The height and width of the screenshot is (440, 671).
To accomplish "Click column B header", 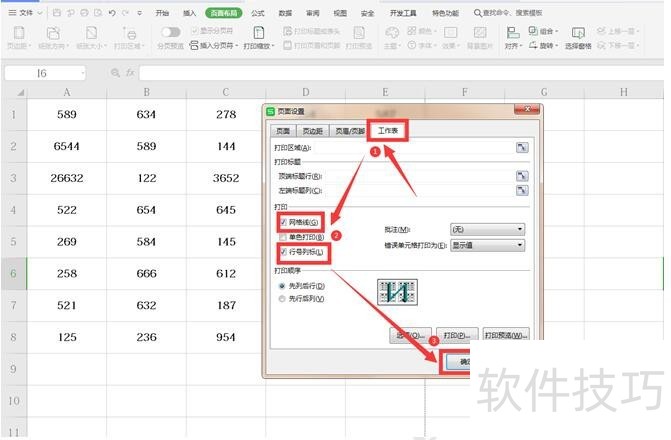I will (146, 92).
